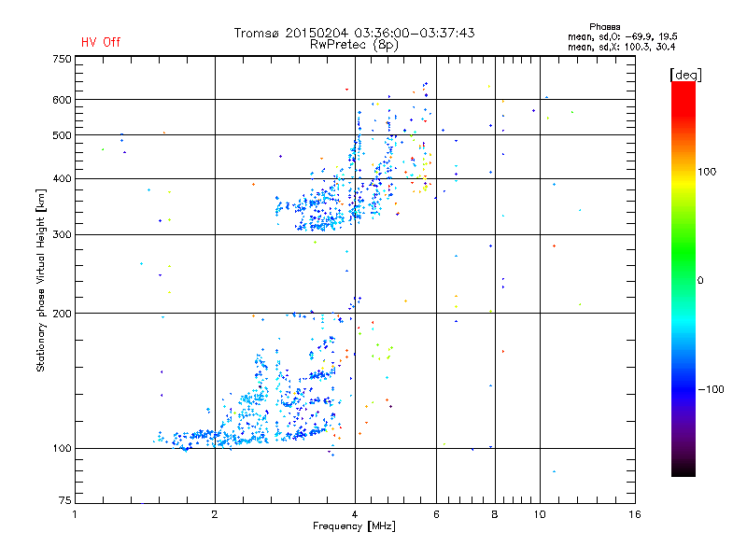Click the x-axis '2' tick label

pyautogui.click(x=215, y=514)
